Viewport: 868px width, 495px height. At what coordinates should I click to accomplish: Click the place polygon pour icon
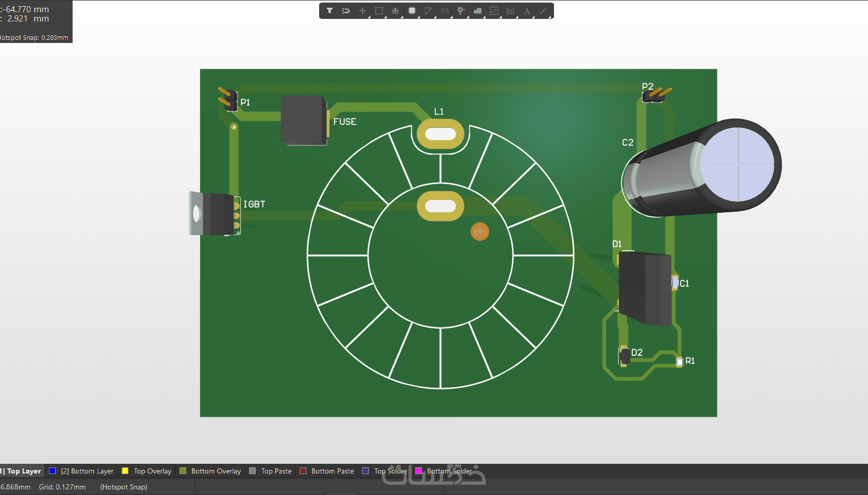coord(477,11)
